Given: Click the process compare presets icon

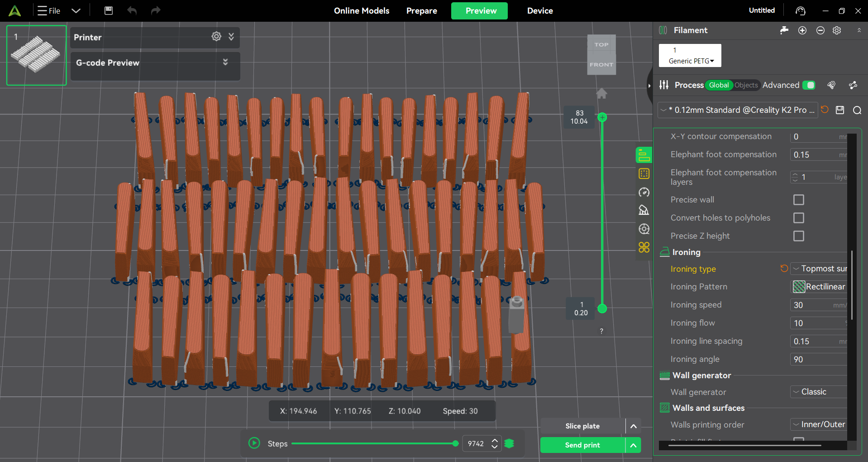Looking at the screenshot, I should tap(831, 85).
